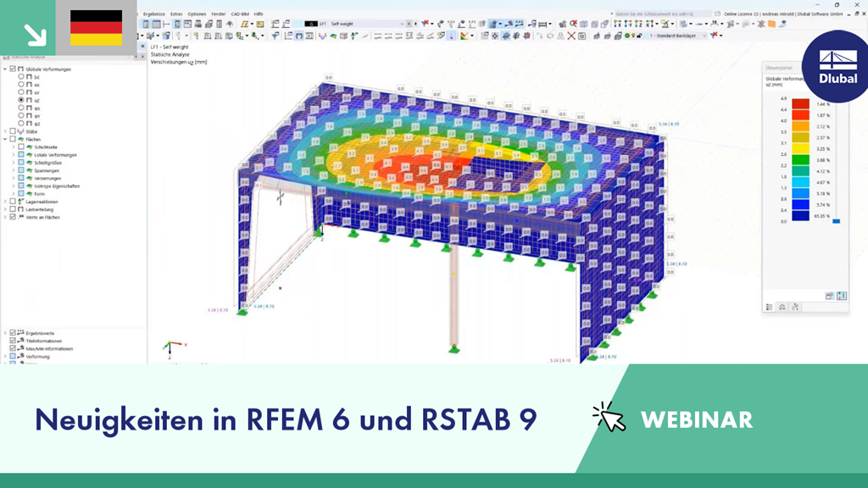
Task: Open the Extras menu
Action: coord(176,14)
